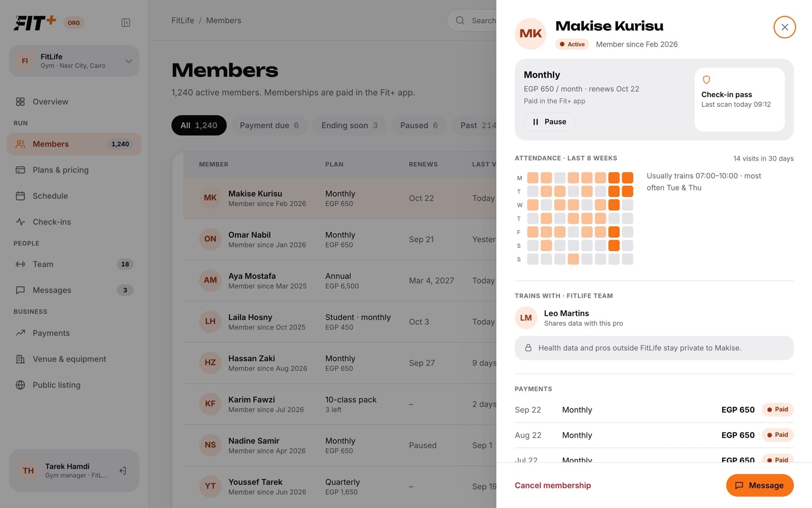Click FitLife breadcrumb link
Viewport: 812px width, 508px height.
click(183, 20)
